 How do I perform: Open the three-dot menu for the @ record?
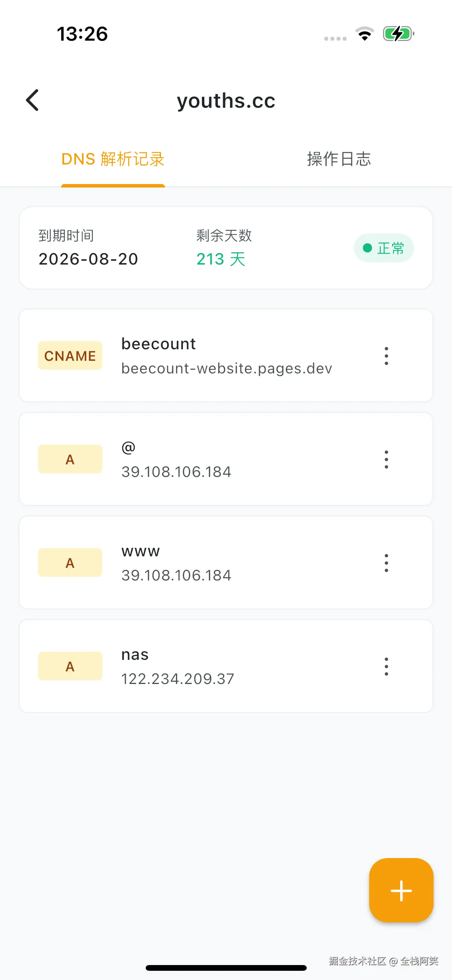386,459
